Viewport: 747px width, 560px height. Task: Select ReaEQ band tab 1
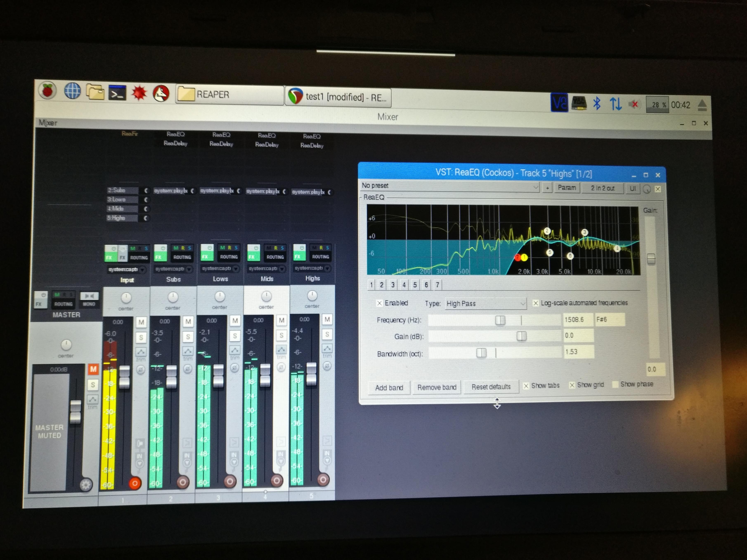pyautogui.click(x=371, y=285)
